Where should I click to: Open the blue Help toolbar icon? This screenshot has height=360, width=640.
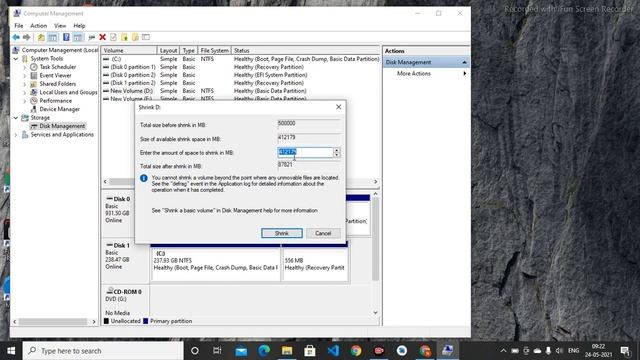(66, 38)
